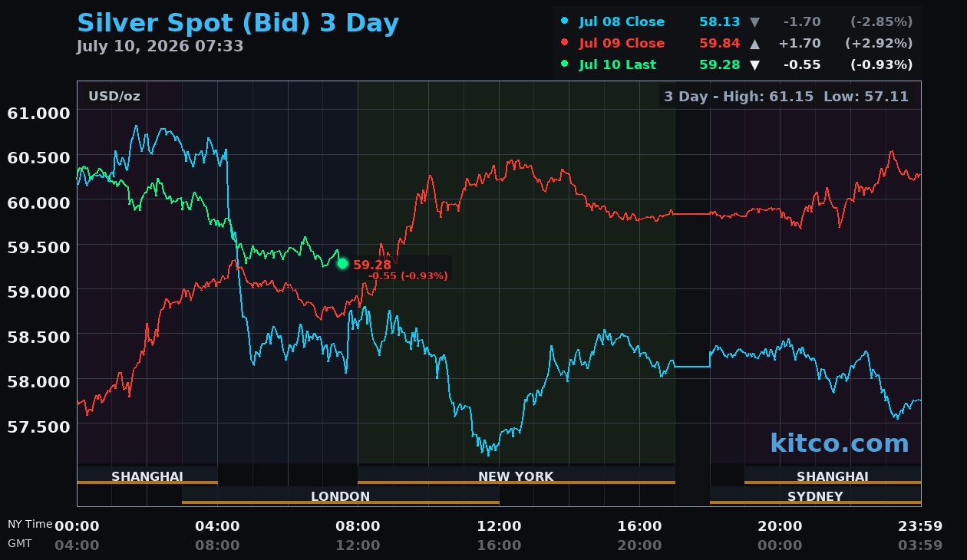The width and height of the screenshot is (967, 560).
Task: Click the -0.55 change value in legend
Action: (802, 65)
